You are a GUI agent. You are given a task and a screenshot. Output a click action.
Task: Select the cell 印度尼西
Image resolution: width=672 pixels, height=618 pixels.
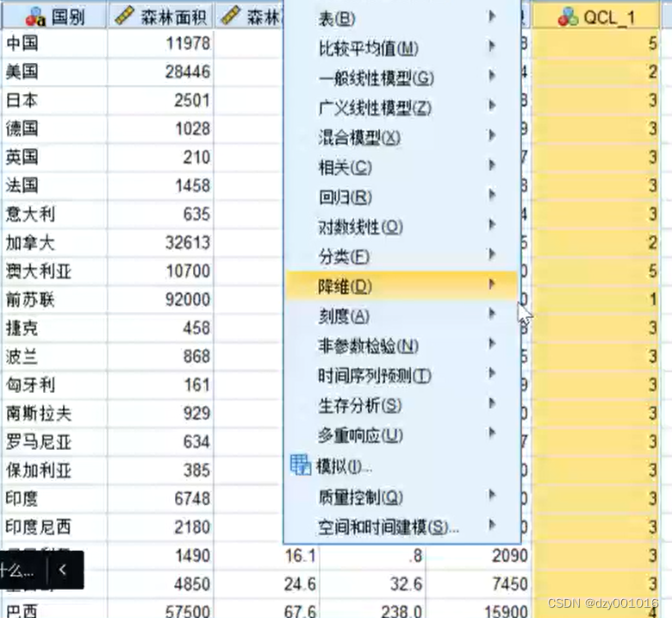[x=54, y=527]
